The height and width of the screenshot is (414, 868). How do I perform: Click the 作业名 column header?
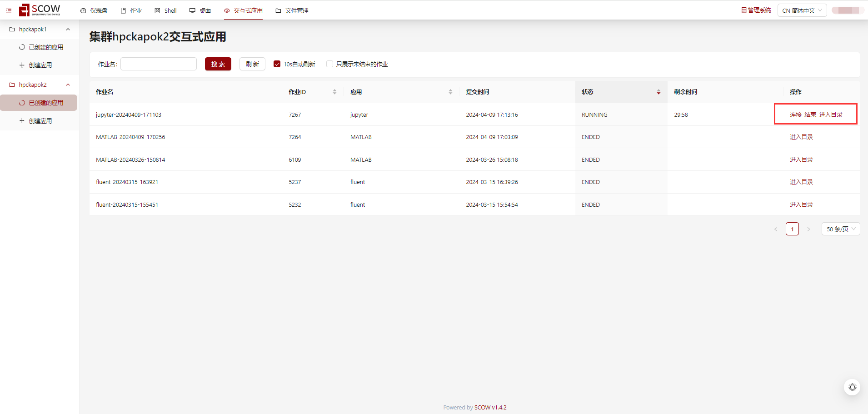[105, 92]
